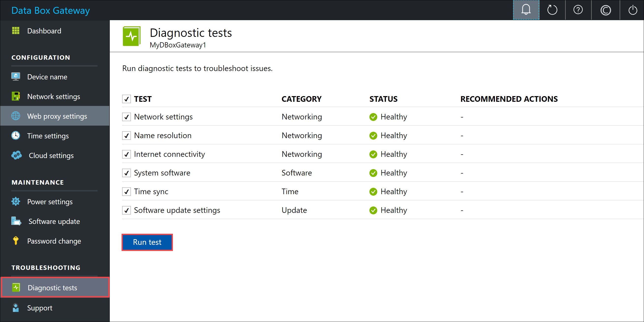This screenshot has width=644, height=322.
Task: Click the Healthy status icon for Internet connectivity
Action: point(373,154)
